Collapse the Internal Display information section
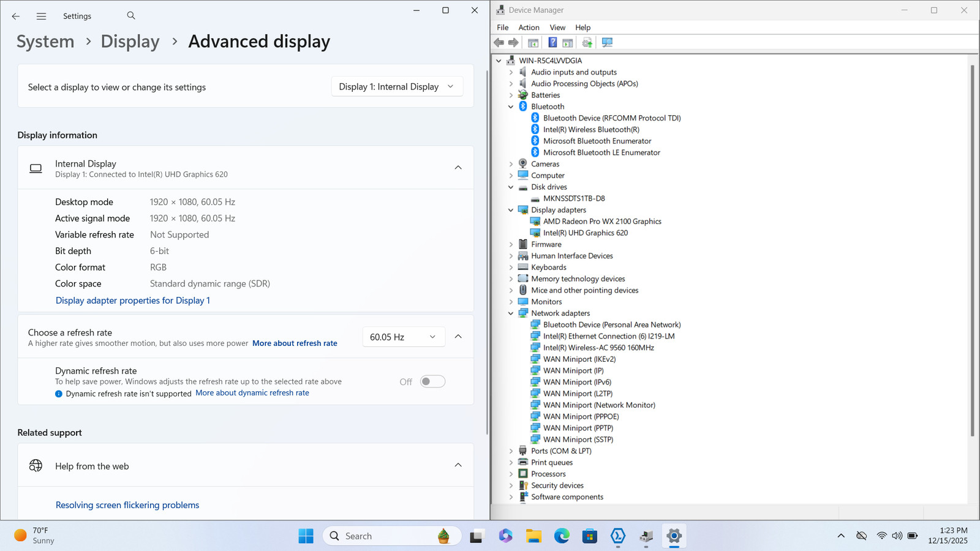Viewport: 980px width, 551px height. [x=458, y=168]
